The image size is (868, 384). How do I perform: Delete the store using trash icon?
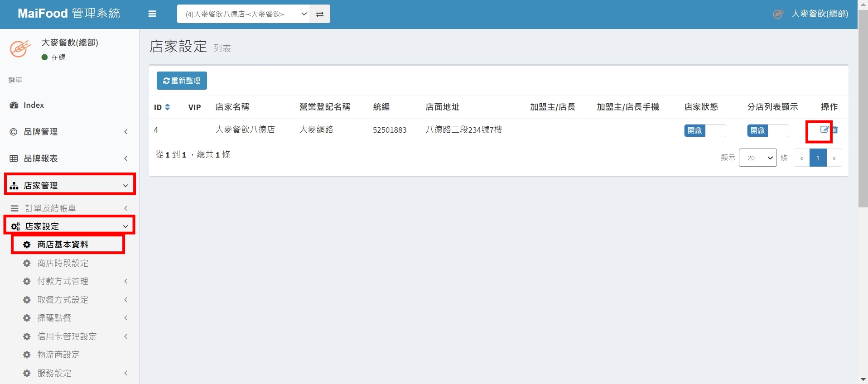pos(835,130)
